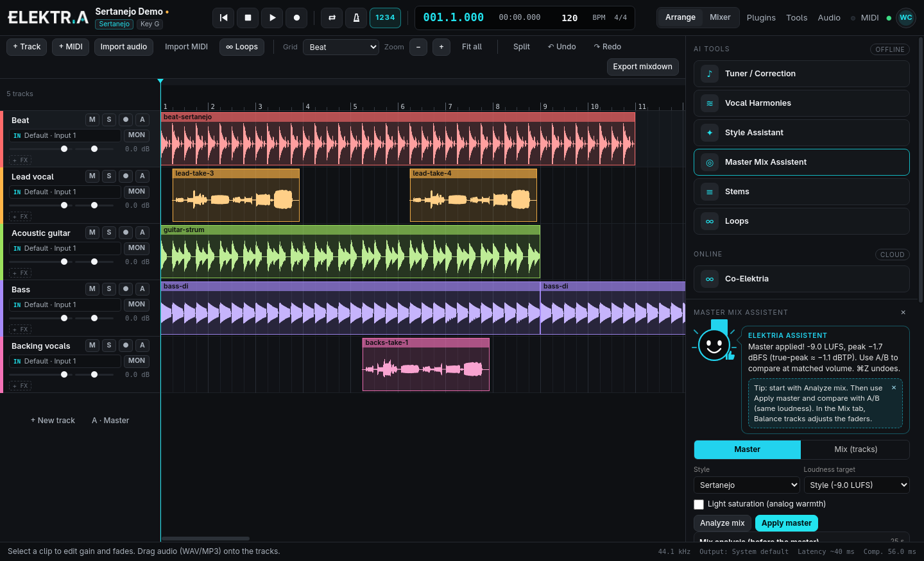Dismiss the tip box in assistant

point(894,387)
